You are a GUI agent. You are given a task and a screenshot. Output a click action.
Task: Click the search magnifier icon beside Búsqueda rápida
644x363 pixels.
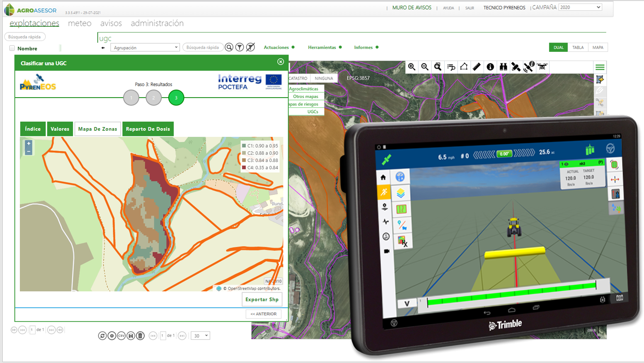[x=229, y=47]
